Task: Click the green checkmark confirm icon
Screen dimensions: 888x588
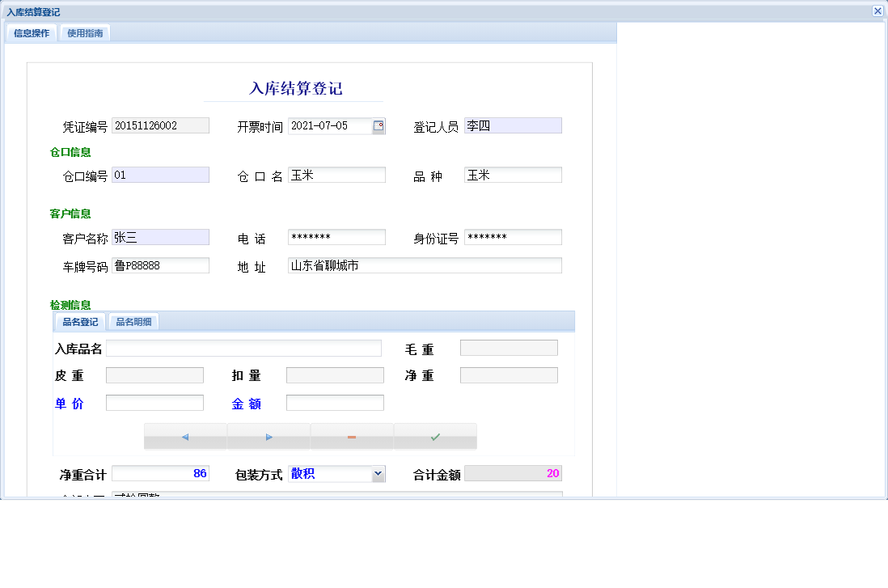Action: (434, 436)
